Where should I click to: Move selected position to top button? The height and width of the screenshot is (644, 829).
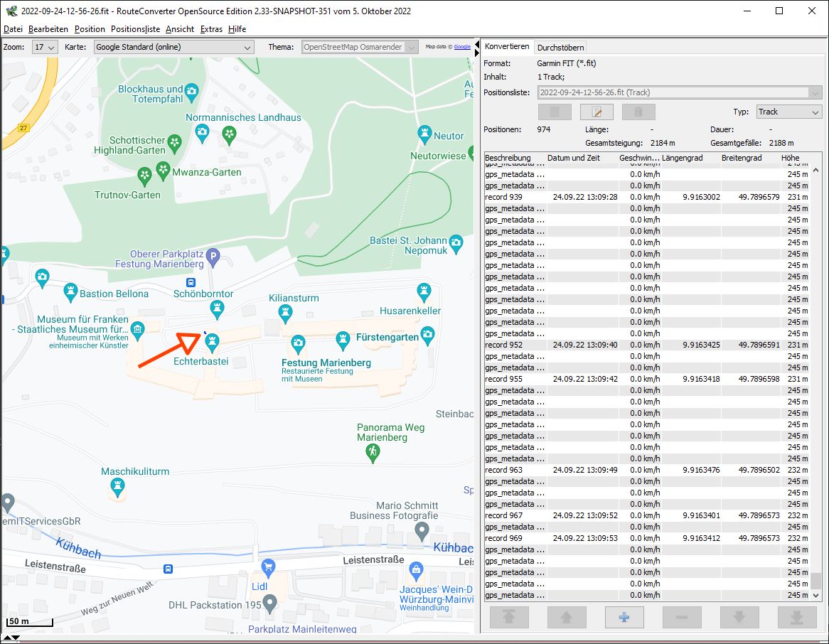508,617
